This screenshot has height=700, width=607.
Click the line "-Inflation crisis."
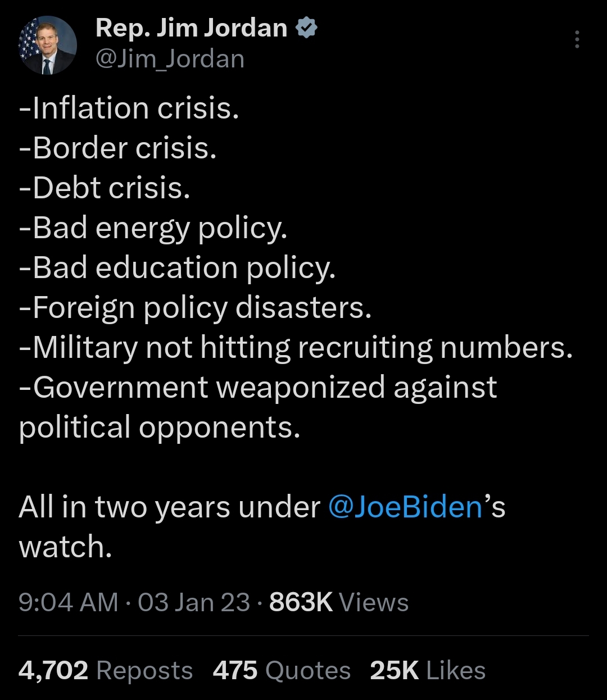coord(129,108)
